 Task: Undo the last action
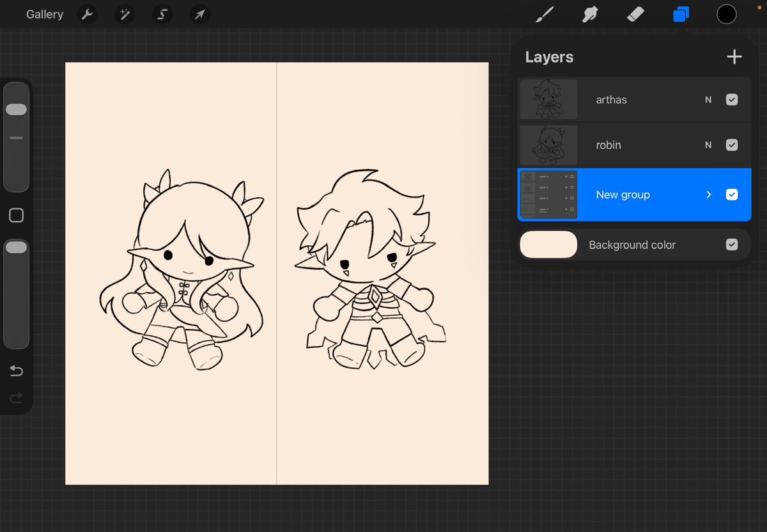[16, 371]
